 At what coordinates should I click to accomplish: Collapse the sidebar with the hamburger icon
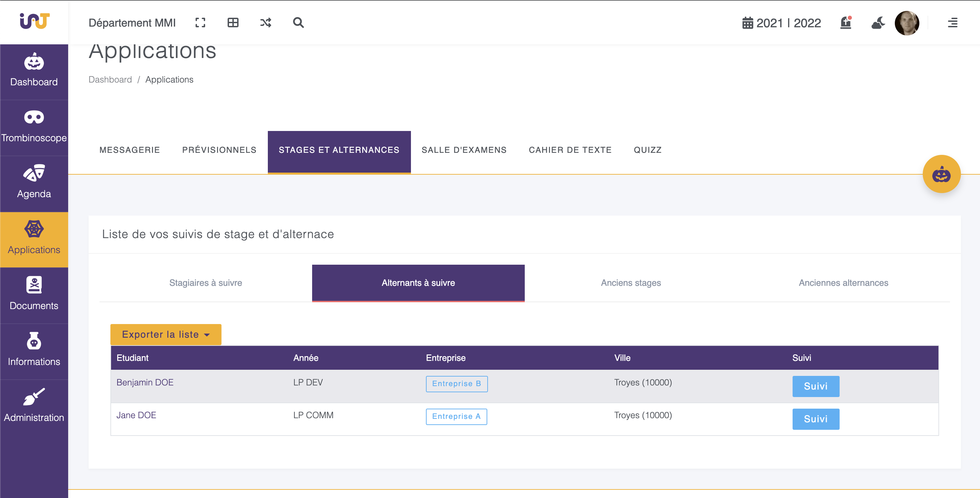pyautogui.click(x=953, y=23)
